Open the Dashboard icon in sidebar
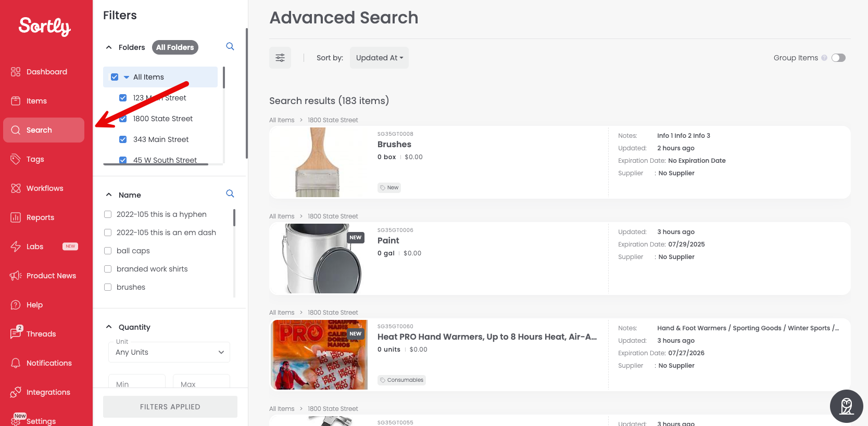868x426 pixels. click(x=16, y=72)
